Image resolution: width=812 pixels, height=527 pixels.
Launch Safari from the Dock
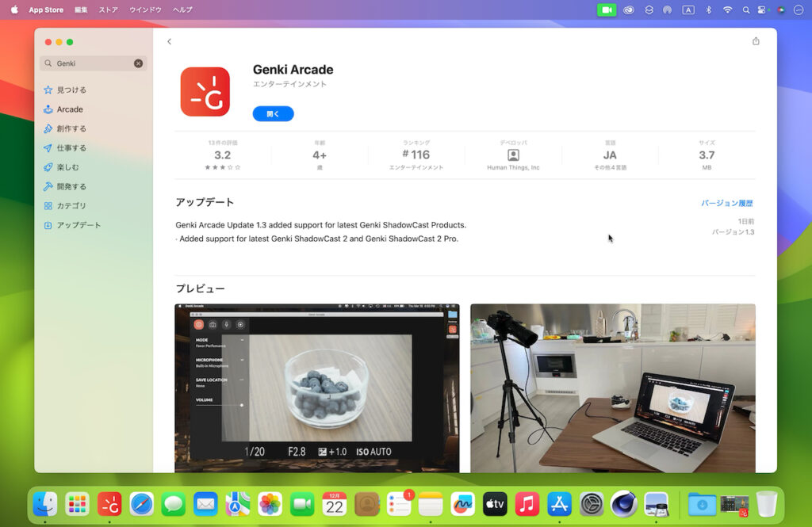click(141, 502)
